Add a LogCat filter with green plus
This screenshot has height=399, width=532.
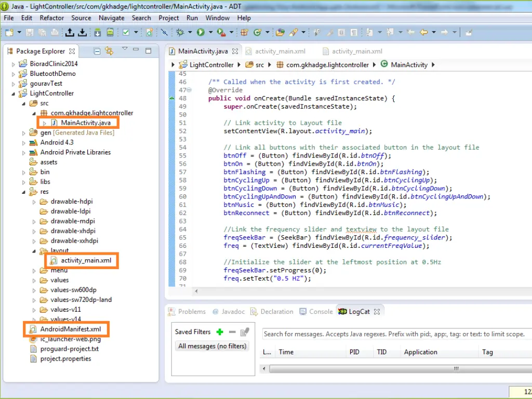tap(220, 332)
